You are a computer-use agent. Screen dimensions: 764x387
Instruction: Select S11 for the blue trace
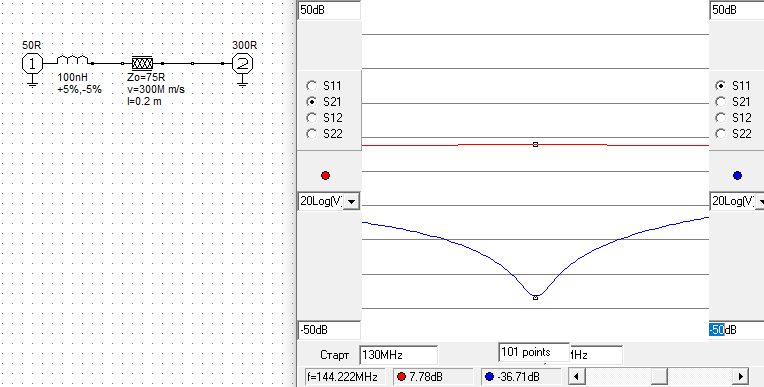click(720, 86)
